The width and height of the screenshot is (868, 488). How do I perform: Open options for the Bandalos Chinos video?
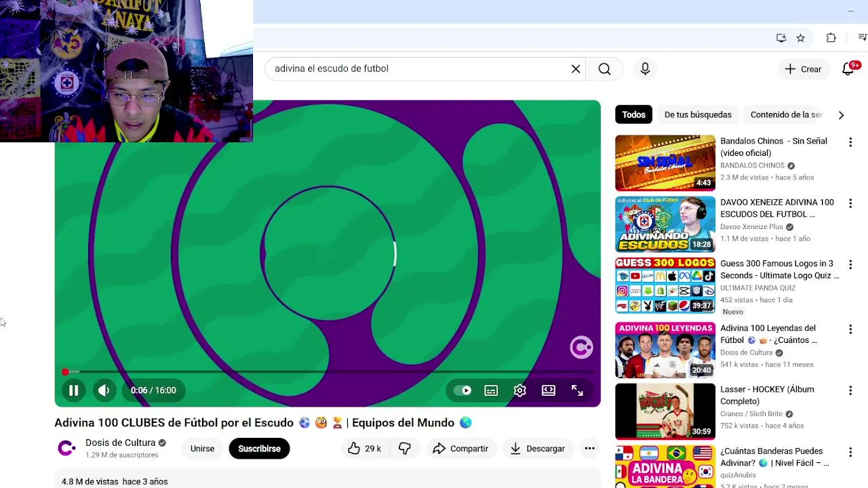(x=850, y=142)
